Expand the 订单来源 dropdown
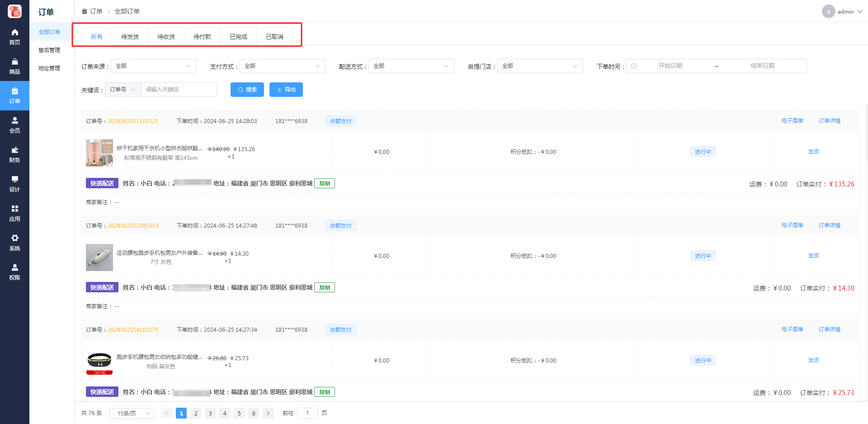This screenshot has width=868, height=424. (x=153, y=66)
